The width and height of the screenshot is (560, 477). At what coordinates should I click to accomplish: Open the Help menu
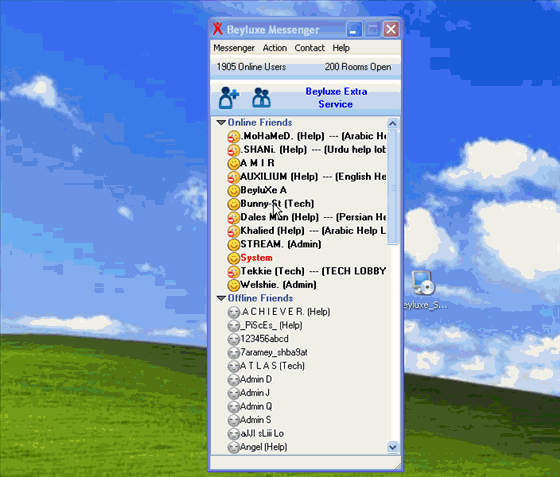pos(341,48)
